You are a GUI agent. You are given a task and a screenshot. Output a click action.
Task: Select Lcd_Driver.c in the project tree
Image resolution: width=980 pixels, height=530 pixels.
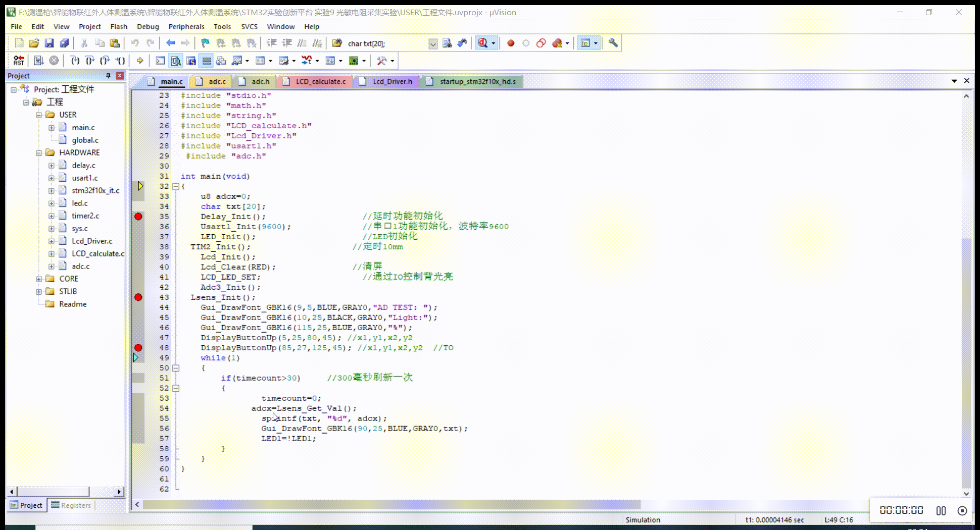(92, 241)
